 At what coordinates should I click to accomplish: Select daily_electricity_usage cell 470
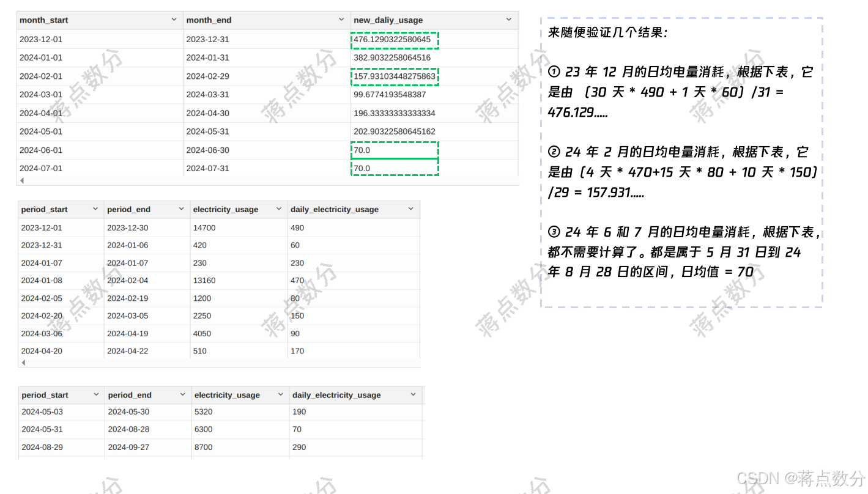pos(354,281)
